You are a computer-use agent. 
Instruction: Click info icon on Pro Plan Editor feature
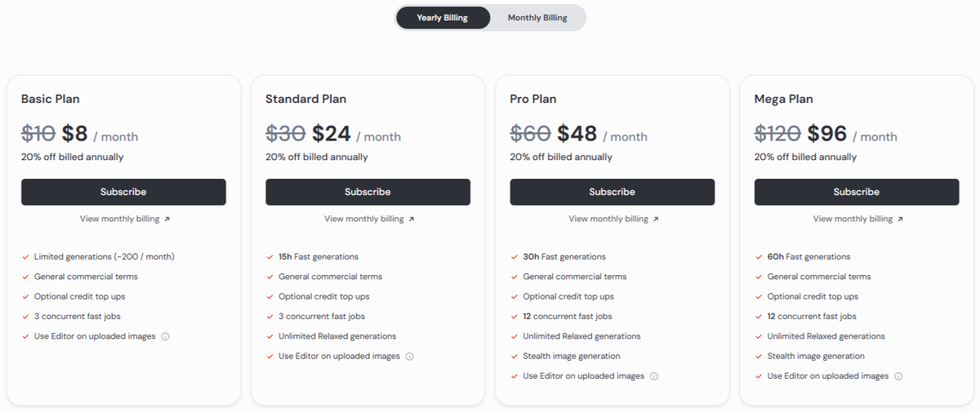coord(654,376)
